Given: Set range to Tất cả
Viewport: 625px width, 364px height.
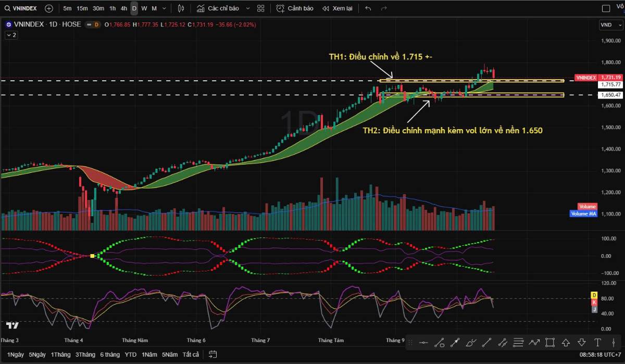Looking at the screenshot, I should click(x=191, y=355).
